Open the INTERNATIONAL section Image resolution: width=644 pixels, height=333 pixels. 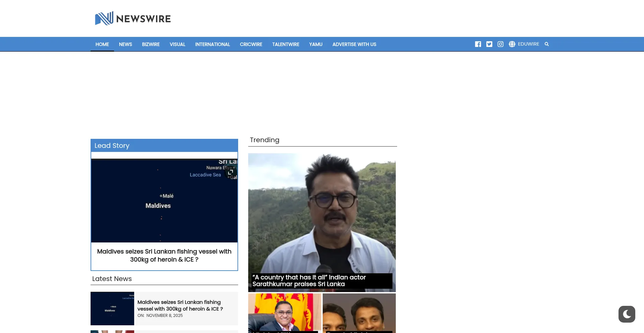coord(212,44)
